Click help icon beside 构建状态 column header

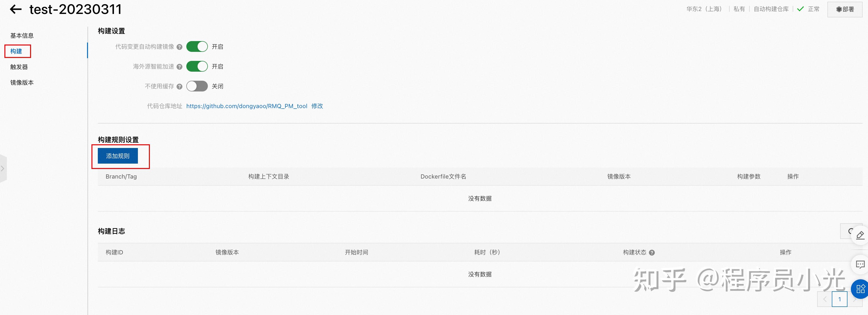[652, 253]
